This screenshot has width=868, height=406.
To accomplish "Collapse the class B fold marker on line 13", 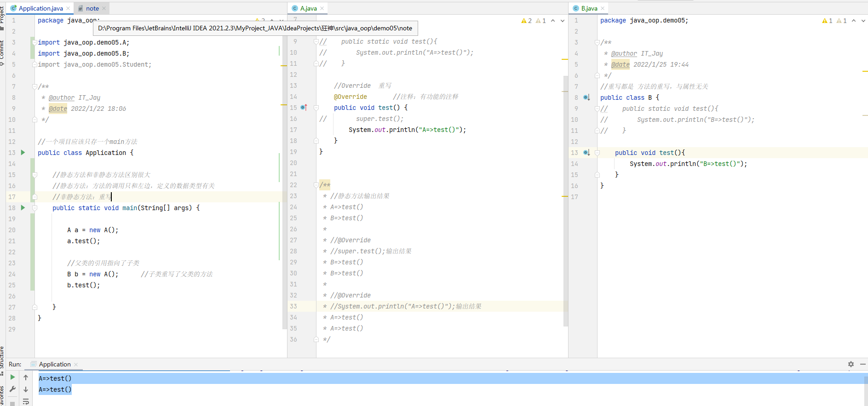I will click(x=597, y=153).
